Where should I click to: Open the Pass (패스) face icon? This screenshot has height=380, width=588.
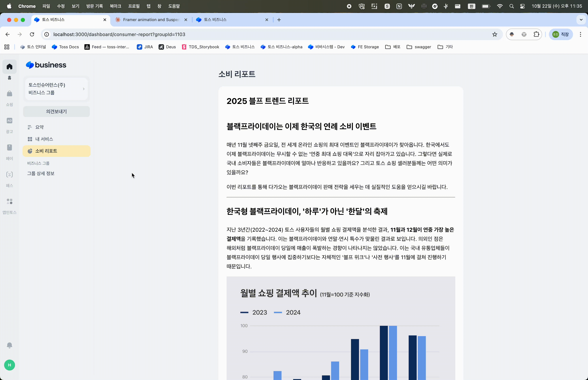[9, 175]
